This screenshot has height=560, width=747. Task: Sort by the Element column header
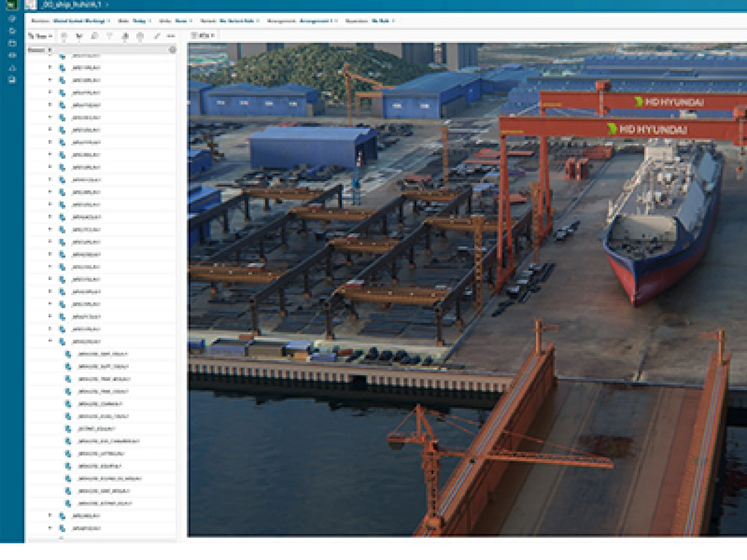[36, 50]
